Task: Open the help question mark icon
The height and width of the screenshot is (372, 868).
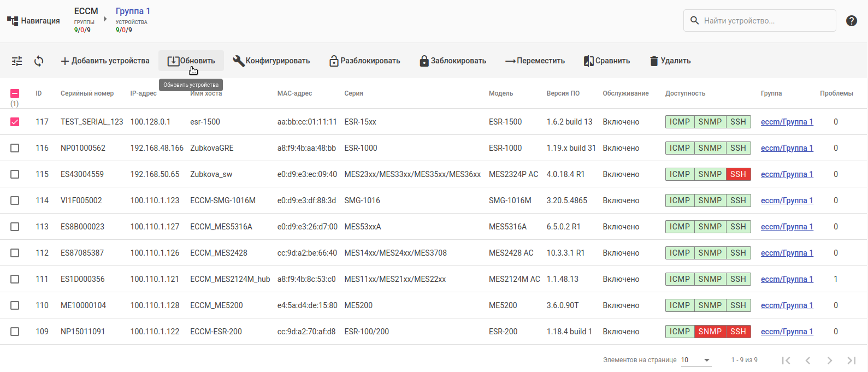Action: pos(851,21)
